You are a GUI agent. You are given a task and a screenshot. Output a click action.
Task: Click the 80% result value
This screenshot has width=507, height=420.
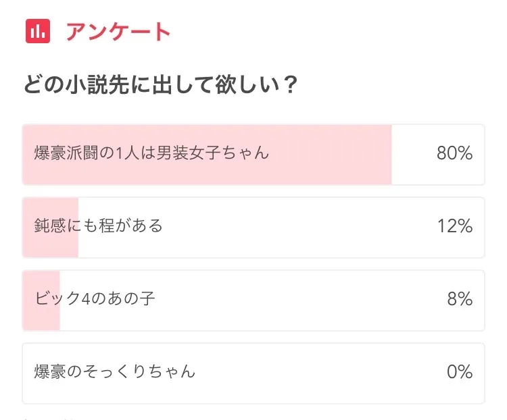coord(455,153)
